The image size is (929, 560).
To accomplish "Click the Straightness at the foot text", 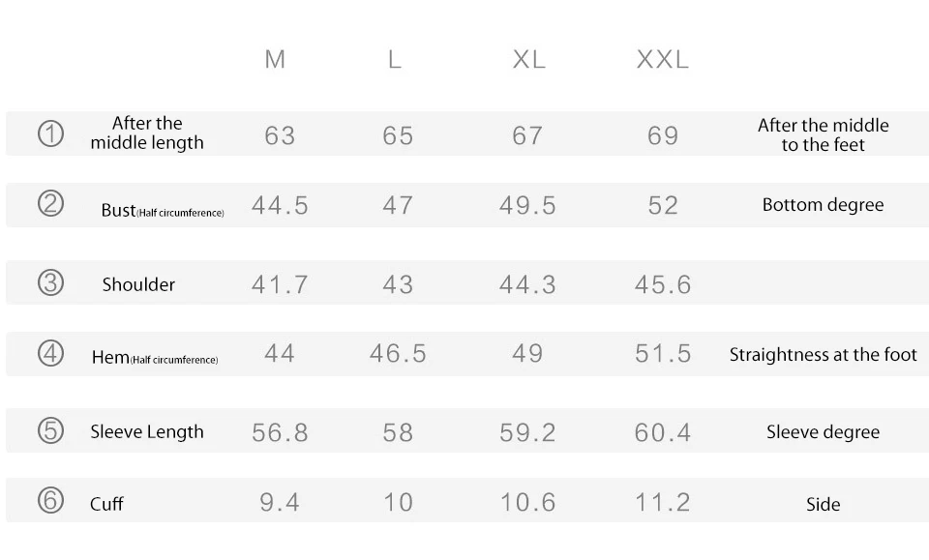I will [823, 355].
